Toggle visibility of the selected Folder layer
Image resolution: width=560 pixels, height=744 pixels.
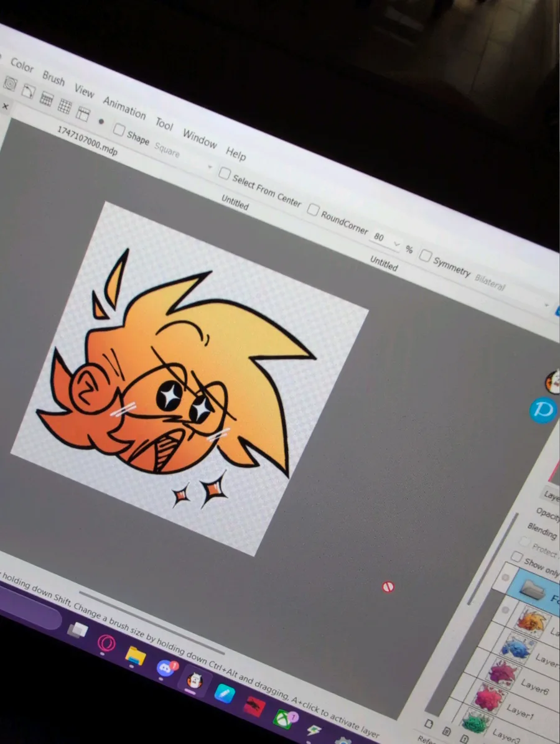click(x=505, y=577)
